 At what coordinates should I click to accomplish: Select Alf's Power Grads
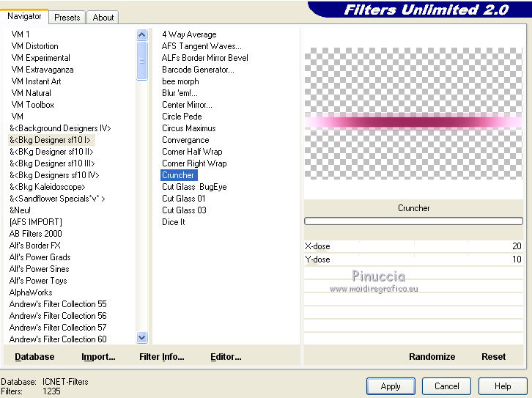[x=40, y=257]
